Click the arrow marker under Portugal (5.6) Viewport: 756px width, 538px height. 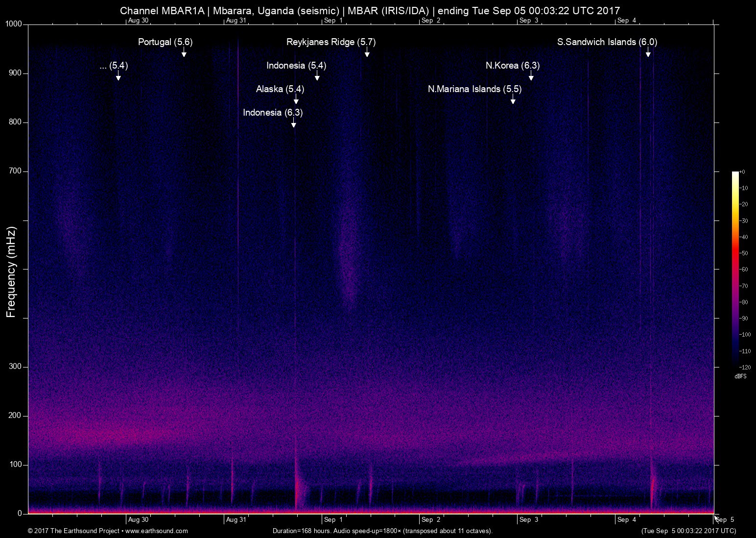click(x=184, y=53)
